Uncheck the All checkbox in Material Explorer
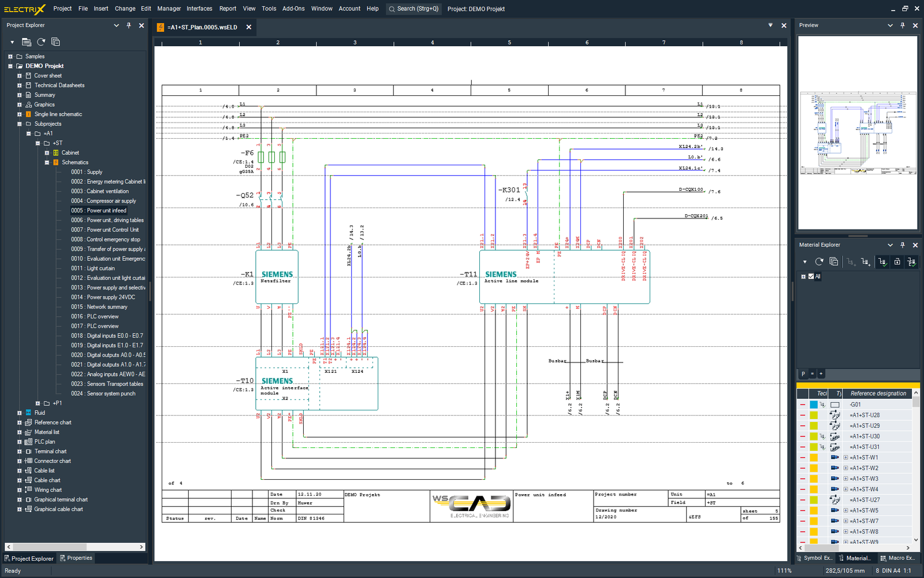The image size is (924, 578). click(x=811, y=276)
